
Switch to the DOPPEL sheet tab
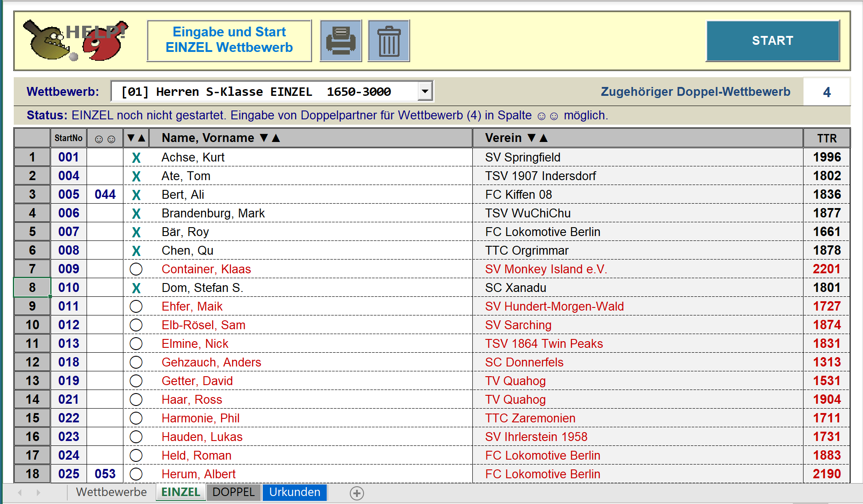(x=234, y=492)
